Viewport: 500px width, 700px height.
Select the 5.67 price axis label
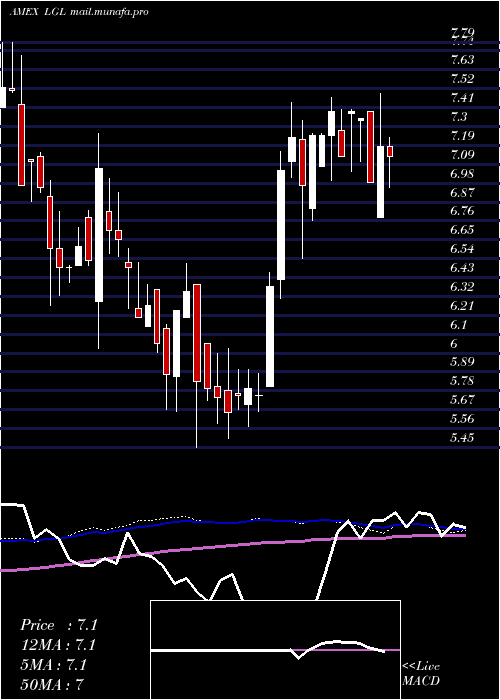462,400
